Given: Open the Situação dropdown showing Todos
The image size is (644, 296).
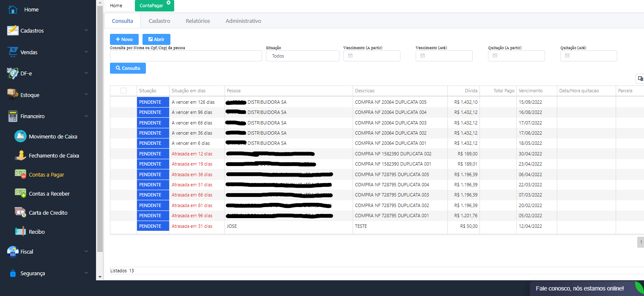Looking at the screenshot, I should pos(302,56).
